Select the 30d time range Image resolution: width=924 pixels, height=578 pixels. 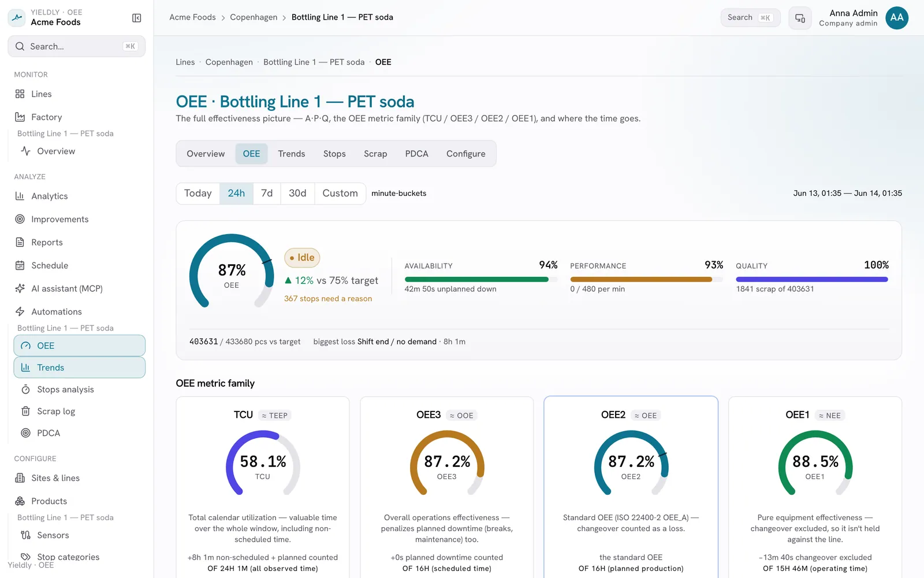point(297,193)
